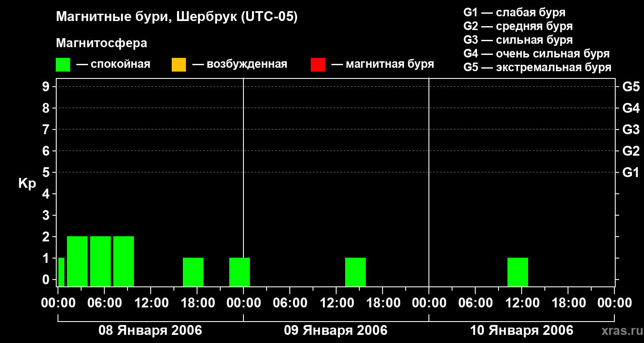644x343 pixels.
Task: Select the line G5 — экстремальная буря
Action: [538, 67]
